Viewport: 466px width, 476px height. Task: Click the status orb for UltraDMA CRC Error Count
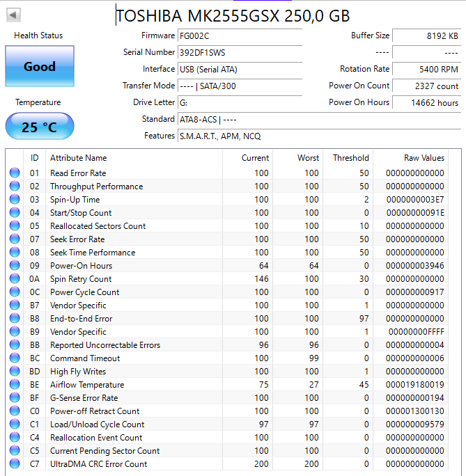pos(15,464)
